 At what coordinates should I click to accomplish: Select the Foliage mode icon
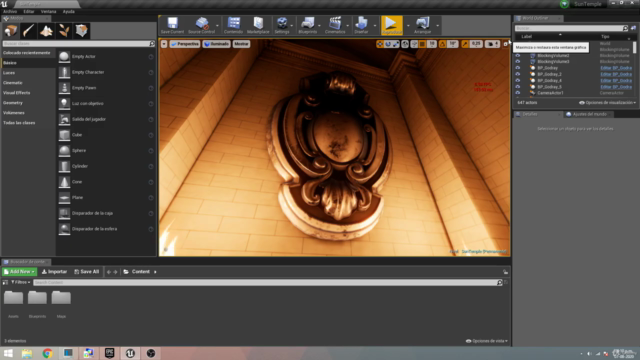[x=64, y=31]
